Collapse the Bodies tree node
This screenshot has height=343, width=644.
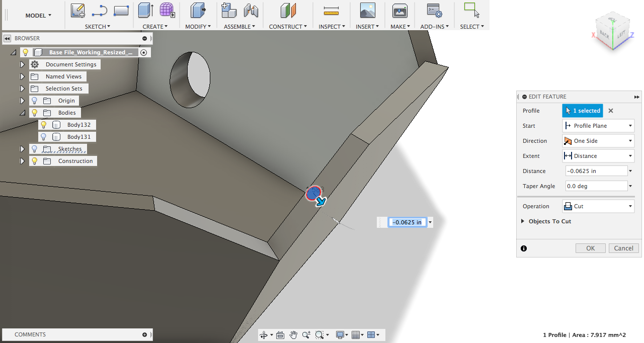(22, 113)
